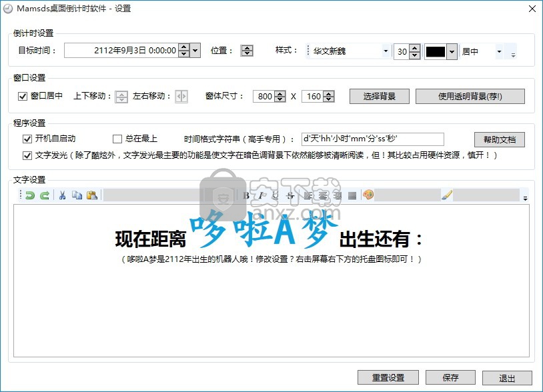This screenshot has width=543, height=392.
Task: Enable 总在最上 checkbox
Action: pos(117,139)
